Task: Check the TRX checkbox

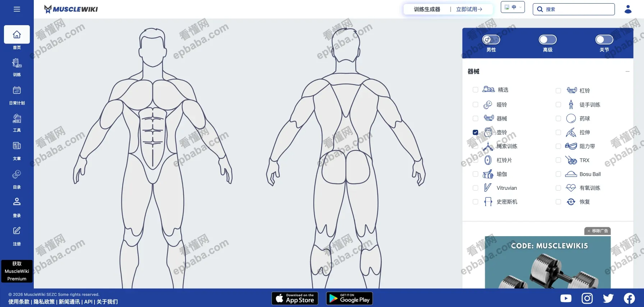Action: tap(558, 160)
